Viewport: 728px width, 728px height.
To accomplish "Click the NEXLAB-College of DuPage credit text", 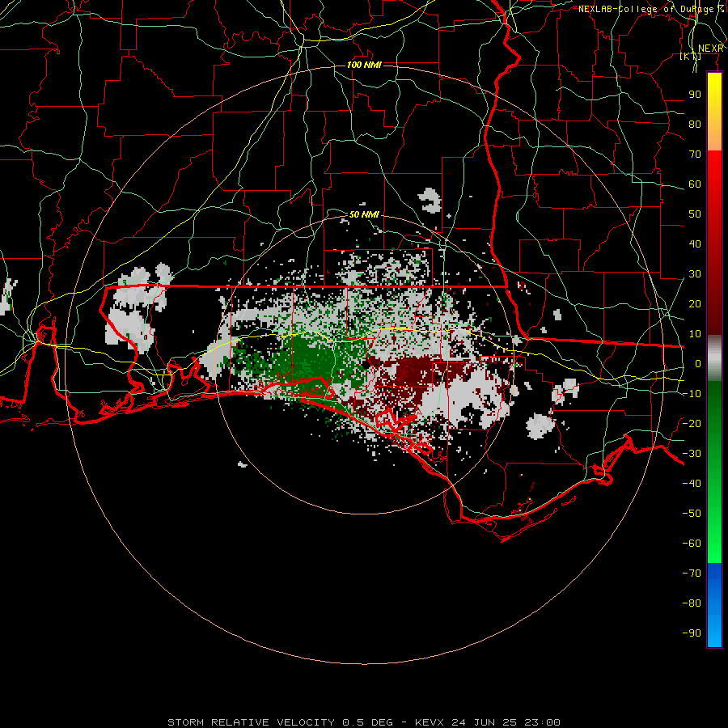I will (651, 9).
